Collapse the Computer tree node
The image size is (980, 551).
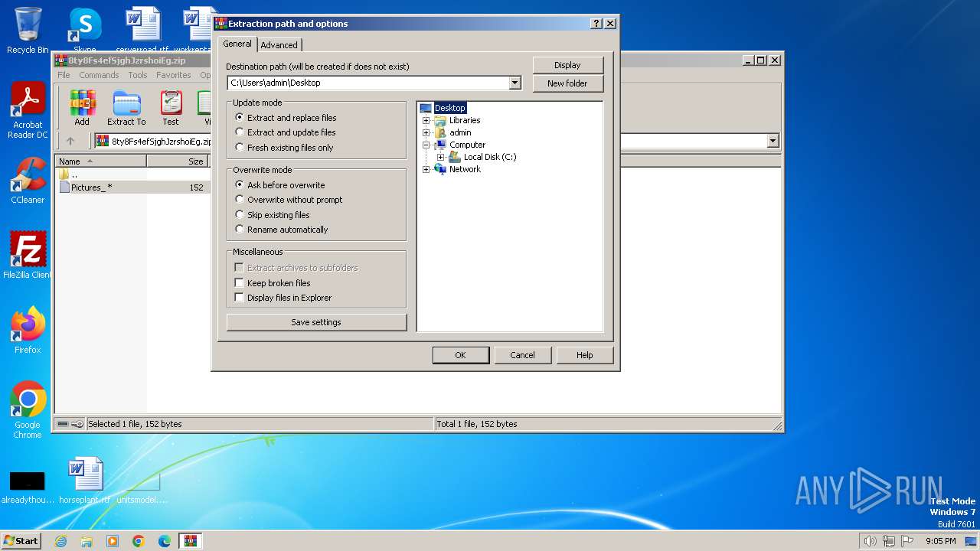tap(426, 145)
